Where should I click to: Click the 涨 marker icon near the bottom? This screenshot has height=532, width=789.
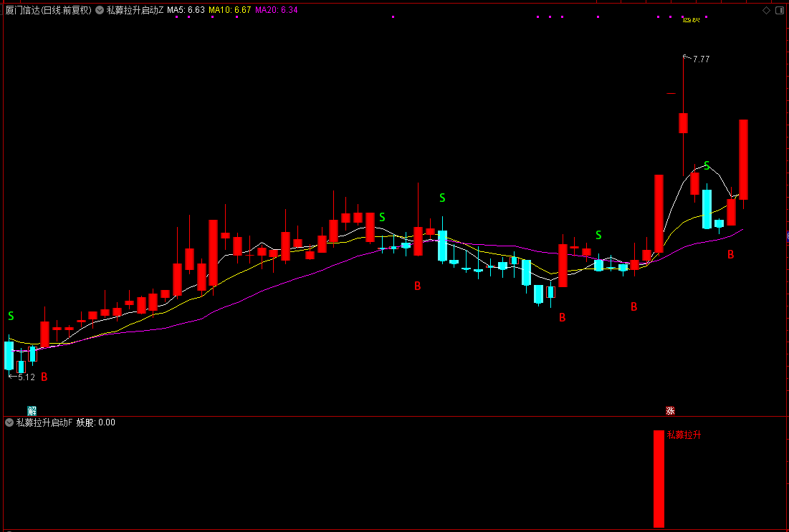point(670,410)
